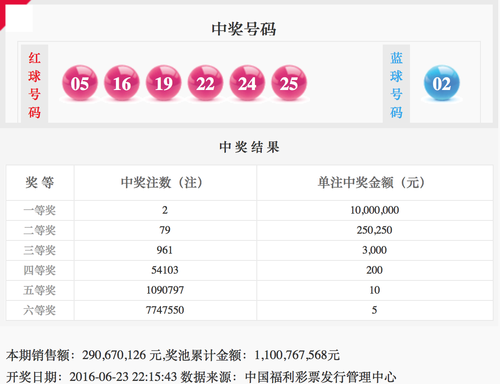The image size is (500, 384).
Task: Select the red ball numbered 19
Action: [164, 83]
